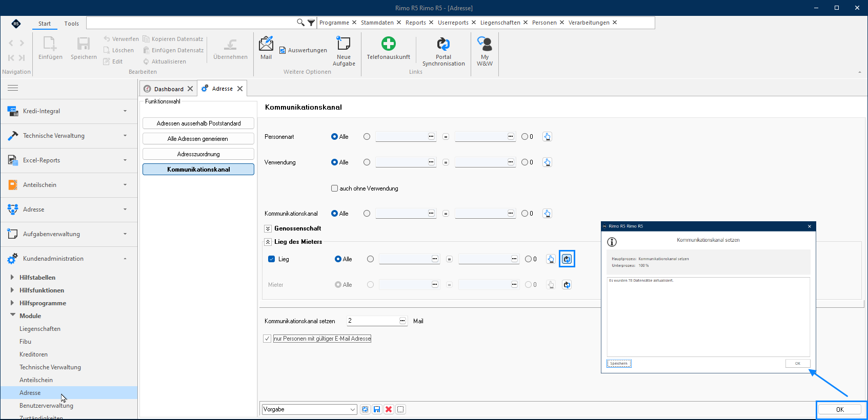Save the Vorgabe preset with disk icon
868x420 pixels.
coord(377,409)
